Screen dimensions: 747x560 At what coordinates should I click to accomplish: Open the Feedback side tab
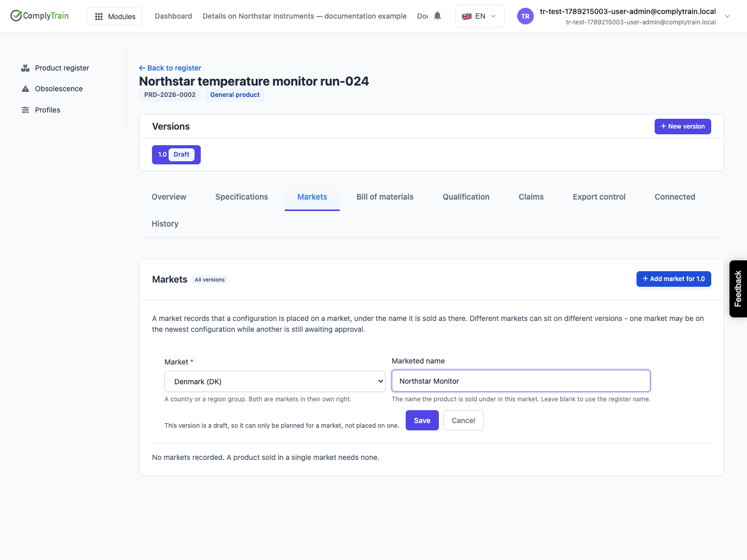(738, 289)
